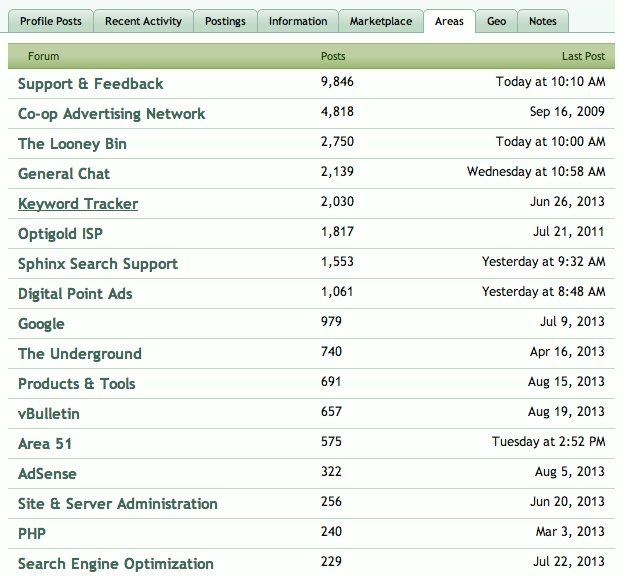The height and width of the screenshot is (576, 624).
Task: Click the Posts column header
Action: 333,57
